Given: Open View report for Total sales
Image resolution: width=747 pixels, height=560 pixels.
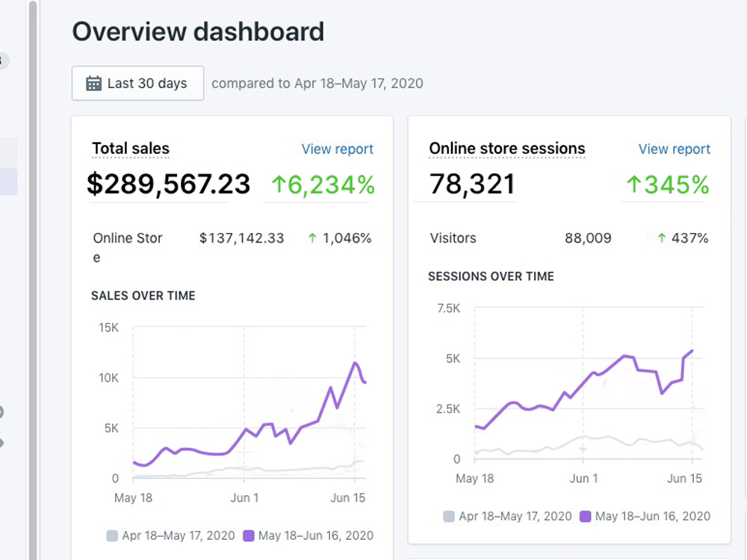Looking at the screenshot, I should (338, 149).
